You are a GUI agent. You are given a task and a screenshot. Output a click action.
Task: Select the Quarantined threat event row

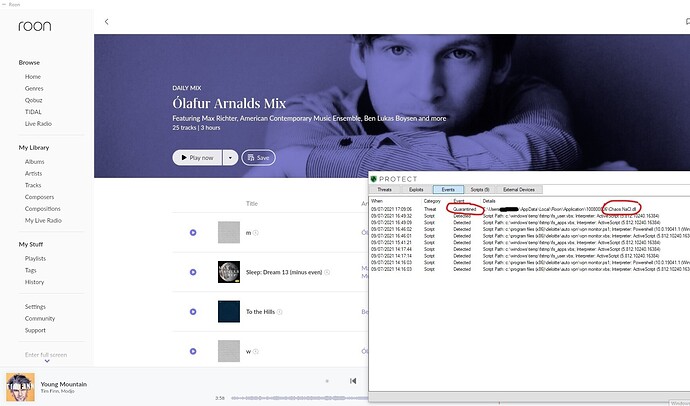pos(530,209)
